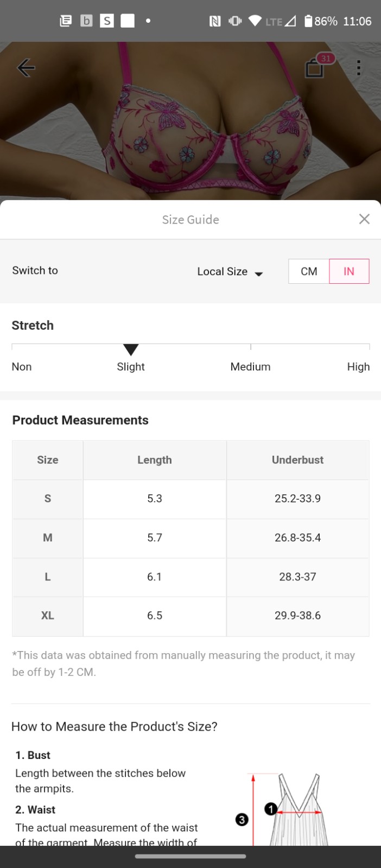Tap the Underbust column header

tap(297, 460)
